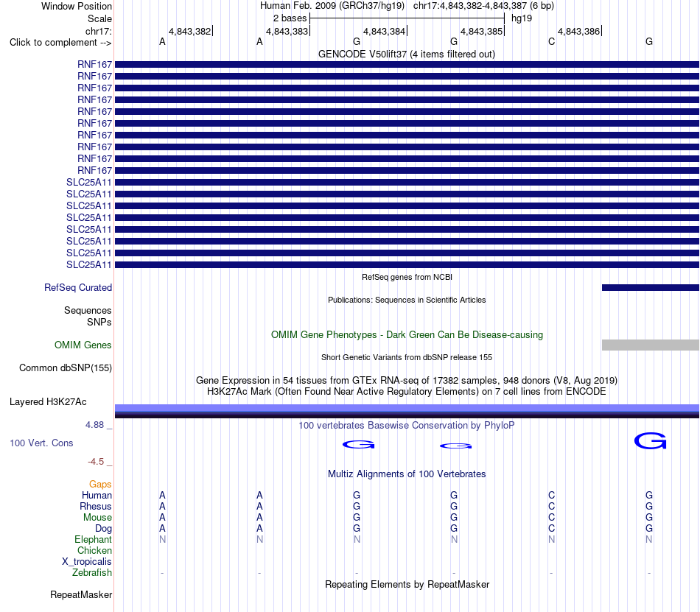The height and width of the screenshot is (612, 700).
Task: Open 'Short Genetic Variants from dbSNP release 155'
Action: (x=407, y=357)
